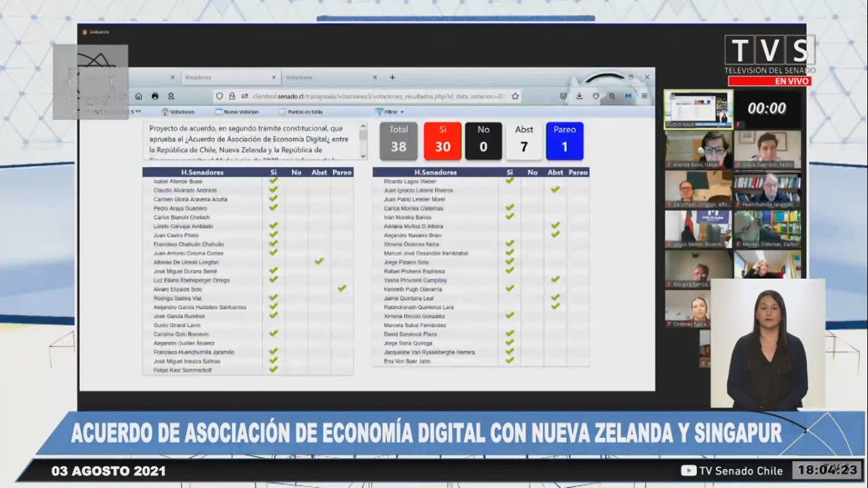Click the red Si 30 tile
This screenshot has width=868, height=488.
tap(443, 141)
